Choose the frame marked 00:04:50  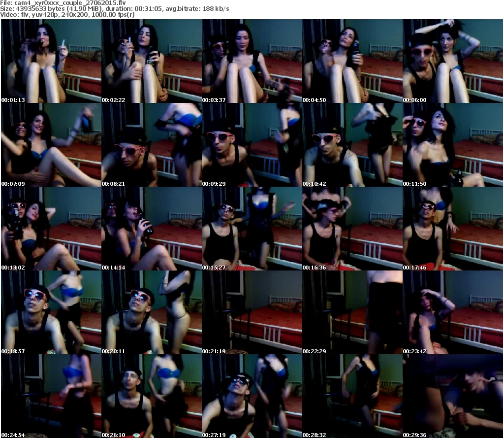pyautogui.click(x=352, y=61)
